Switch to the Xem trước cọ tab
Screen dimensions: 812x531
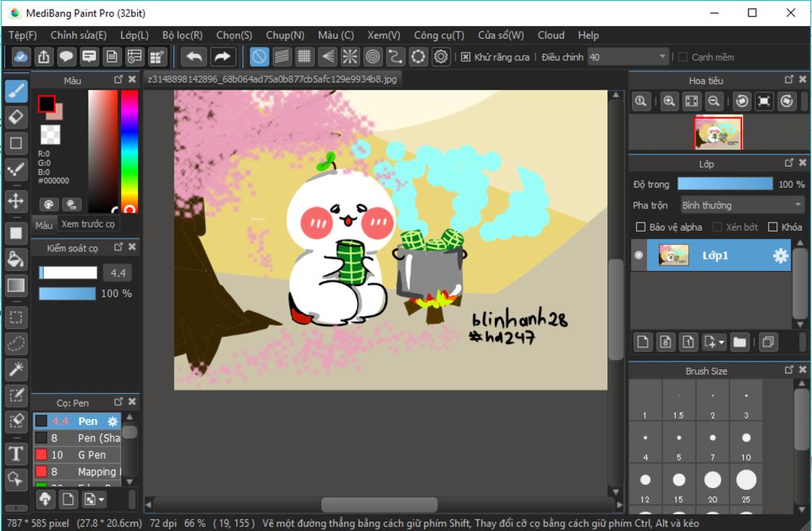(88, 224)
